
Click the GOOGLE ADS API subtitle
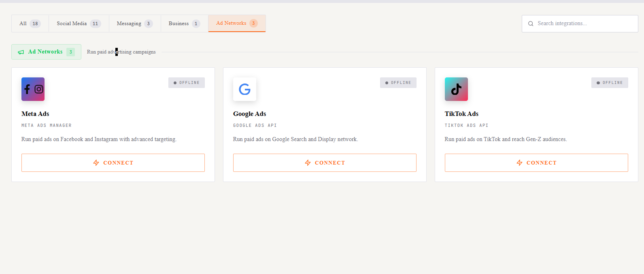coord(255,126)
